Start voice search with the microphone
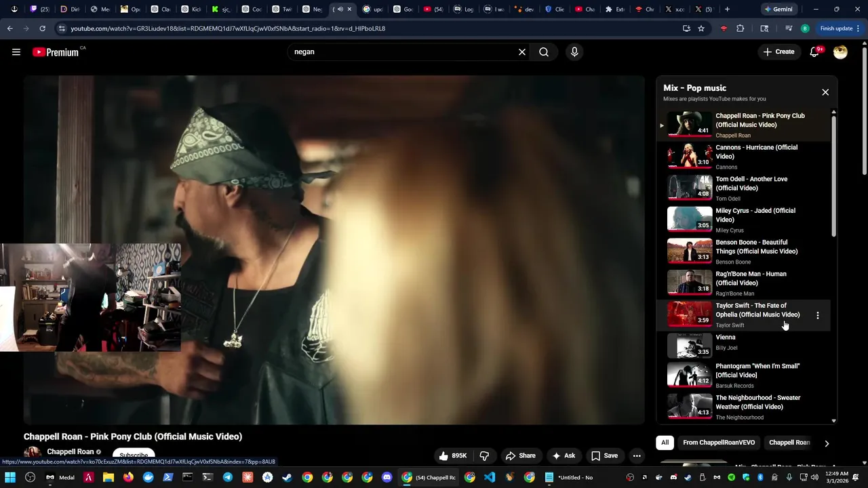 pos(574,52)
